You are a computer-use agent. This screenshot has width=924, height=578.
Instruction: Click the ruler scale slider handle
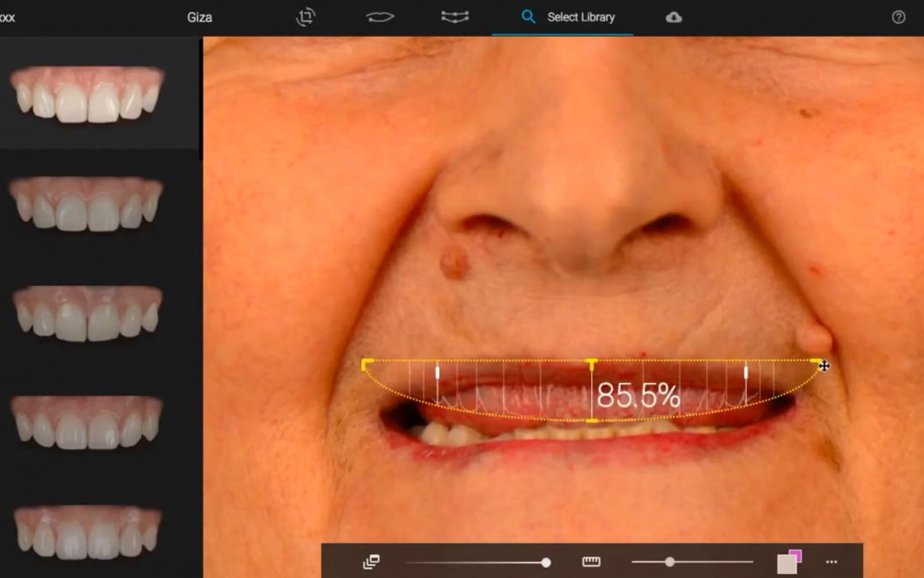[669, 562]
